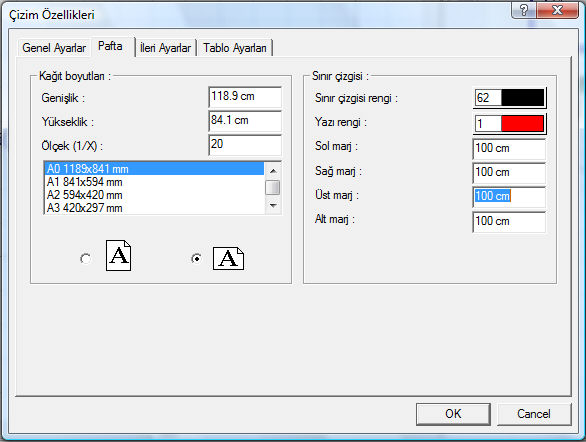Click the landscape orientation page icon
586x442 pixels.
[228, 259]
